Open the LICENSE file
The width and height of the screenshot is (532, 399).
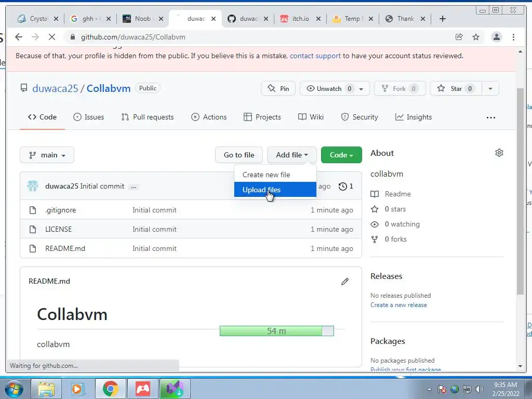(58, 229)
